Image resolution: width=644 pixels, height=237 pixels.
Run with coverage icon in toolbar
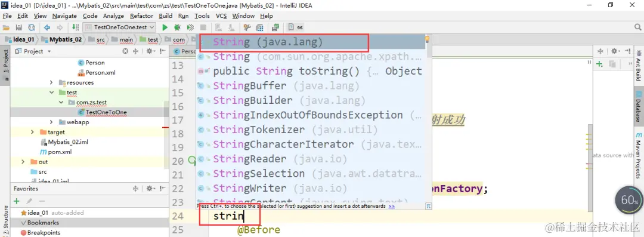[190, 27]
